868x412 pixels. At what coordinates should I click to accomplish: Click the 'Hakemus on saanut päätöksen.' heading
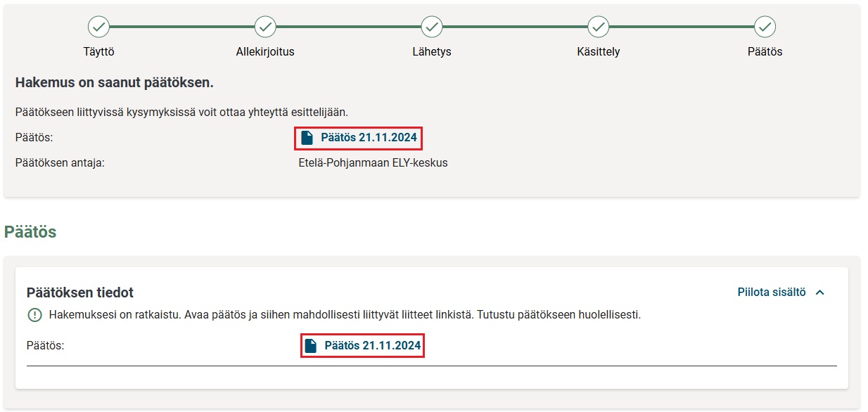point(114,83)
